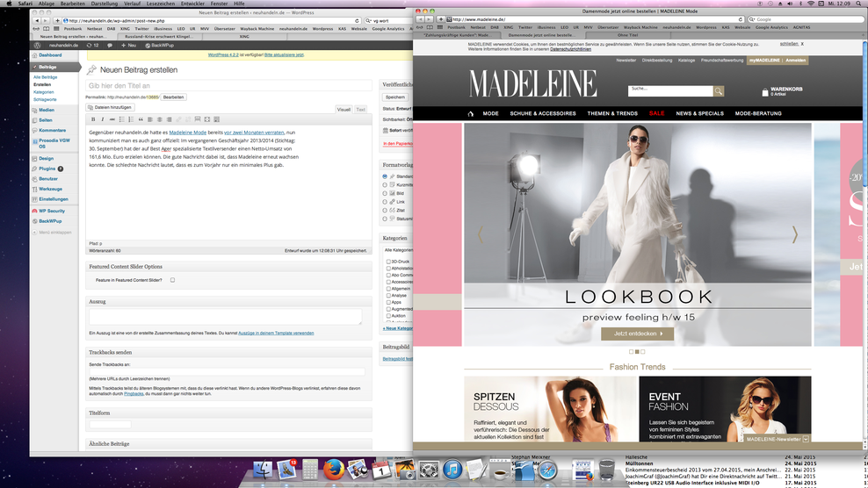868x488 pixels.
Task: Collapse the WordPress sidebar via Menü einklappen
Action: click(x=52, y=233)
